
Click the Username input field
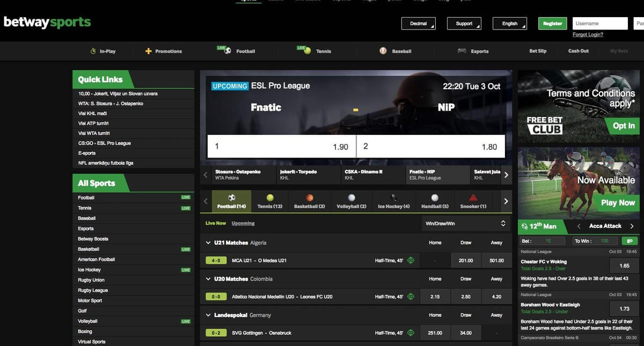click(600, 24)
